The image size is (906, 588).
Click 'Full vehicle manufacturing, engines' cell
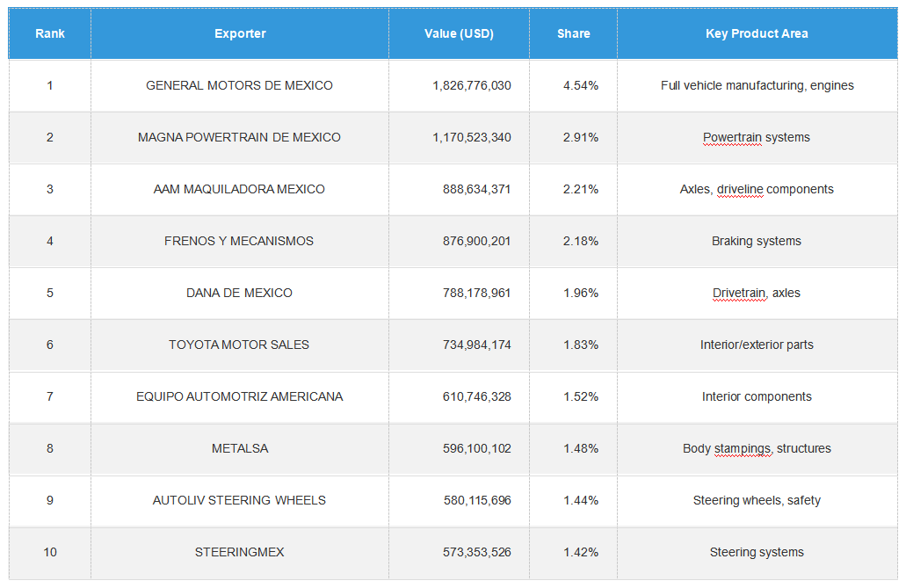(757, 85)
